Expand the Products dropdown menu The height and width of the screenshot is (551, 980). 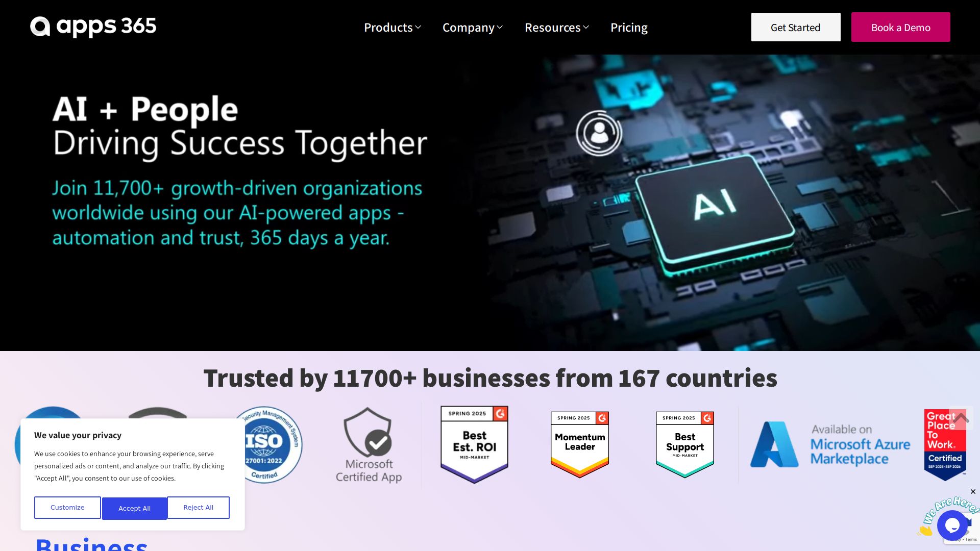coord(392,28)
